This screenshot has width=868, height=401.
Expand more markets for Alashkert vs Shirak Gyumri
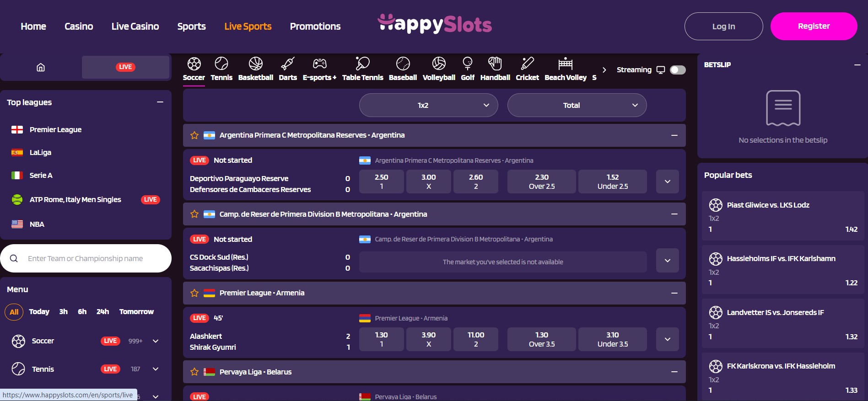(667, 339)
